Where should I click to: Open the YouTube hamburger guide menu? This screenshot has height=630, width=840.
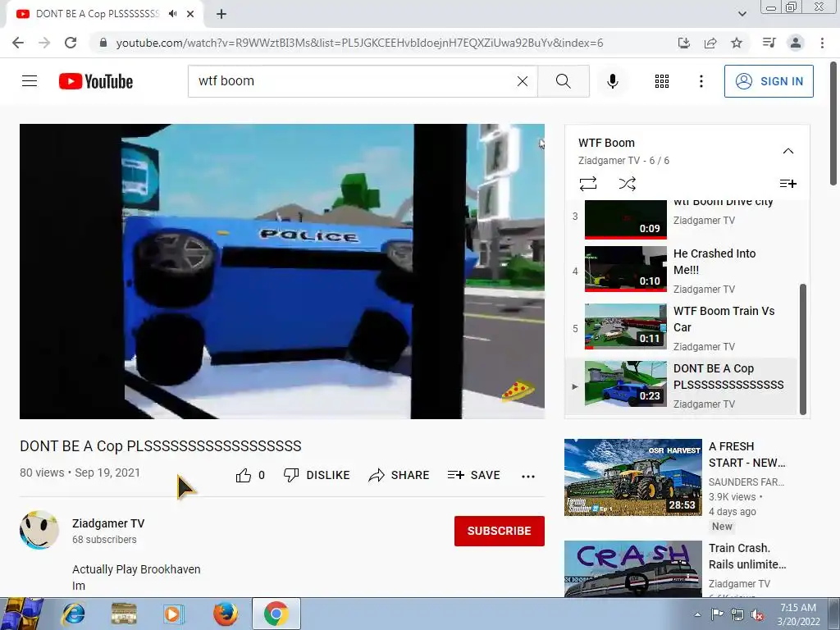click(30, 81)
